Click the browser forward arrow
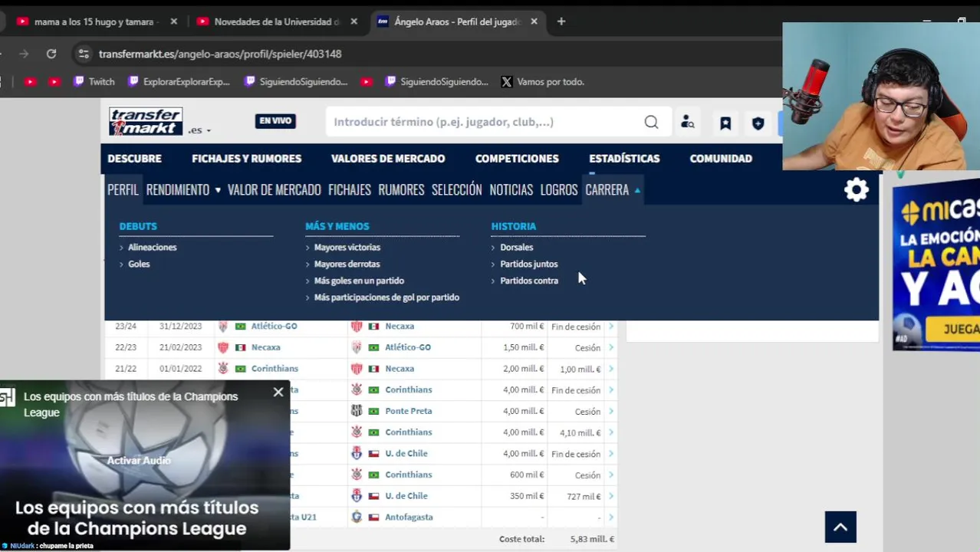Screen dimensions: 980x552 tap(24, 54)
